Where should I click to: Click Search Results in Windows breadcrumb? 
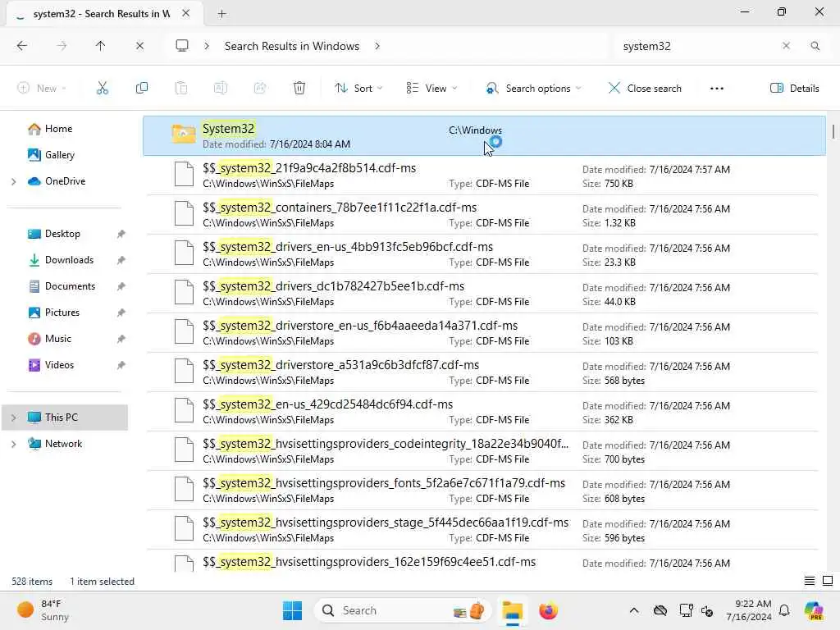click(292, 46)
